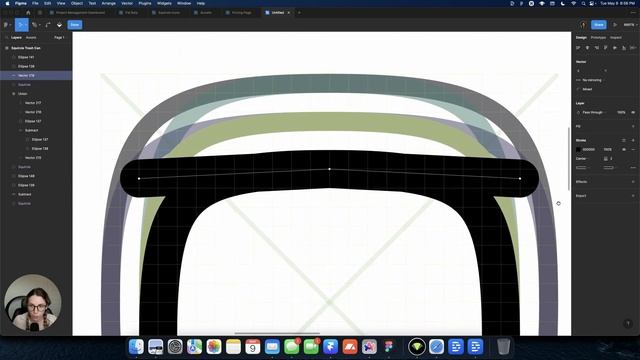Open the File menu
Image resolution: width=640 pixels, height=360 pixels.
[x=35, y=3]
